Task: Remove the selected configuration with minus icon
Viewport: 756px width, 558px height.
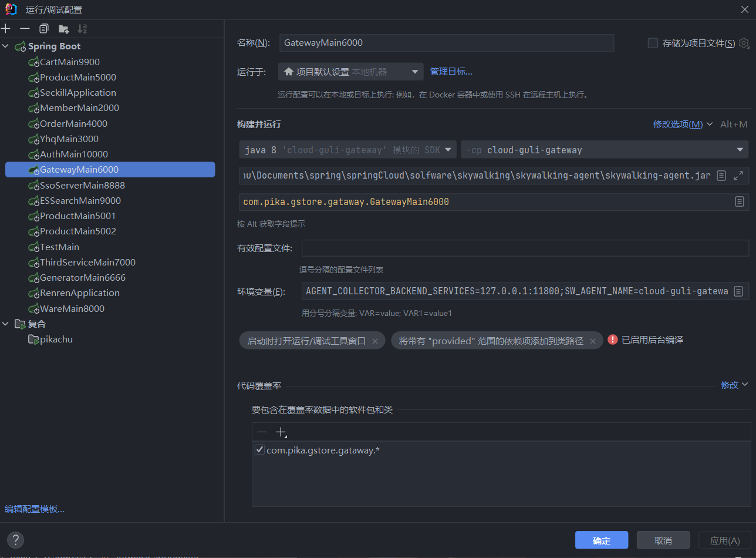Action: coord(25,28)
